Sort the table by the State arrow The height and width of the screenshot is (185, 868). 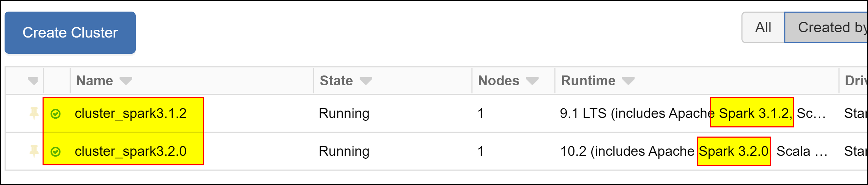point(366,81)
